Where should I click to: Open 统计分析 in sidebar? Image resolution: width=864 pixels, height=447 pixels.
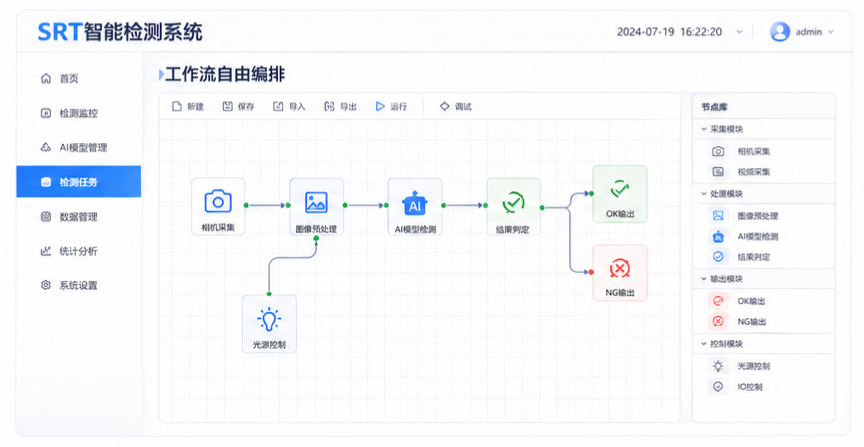[x=79, y=251]
